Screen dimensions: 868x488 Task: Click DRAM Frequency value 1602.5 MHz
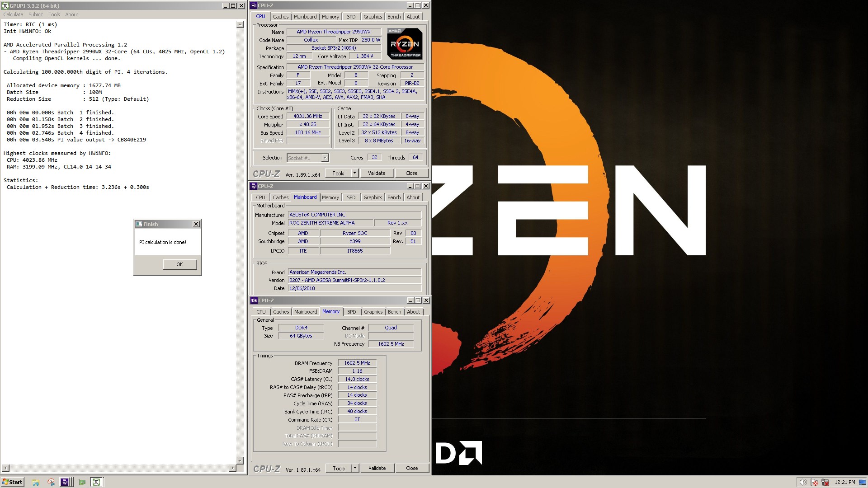357,363
